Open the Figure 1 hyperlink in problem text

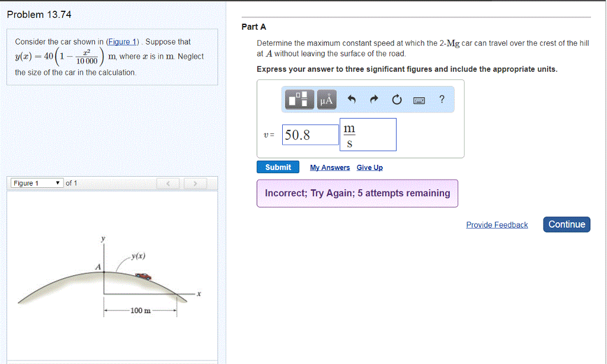coord(122,41)
